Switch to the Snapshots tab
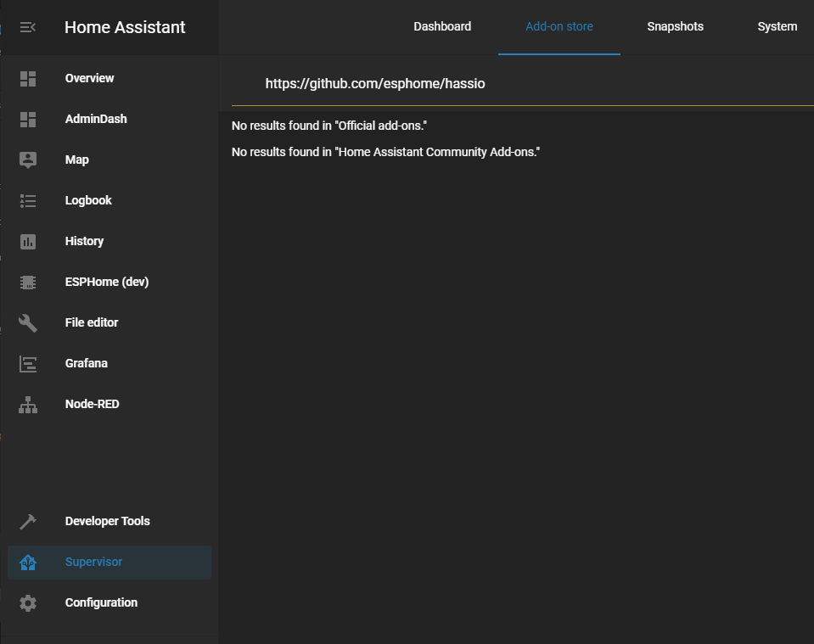Viewport: 814px width, 644px height. (x=675, y=26)
